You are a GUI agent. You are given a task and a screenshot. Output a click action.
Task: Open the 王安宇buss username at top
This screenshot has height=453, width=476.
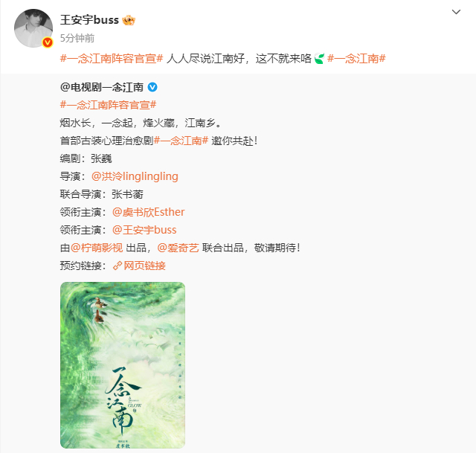coord(89,20)
